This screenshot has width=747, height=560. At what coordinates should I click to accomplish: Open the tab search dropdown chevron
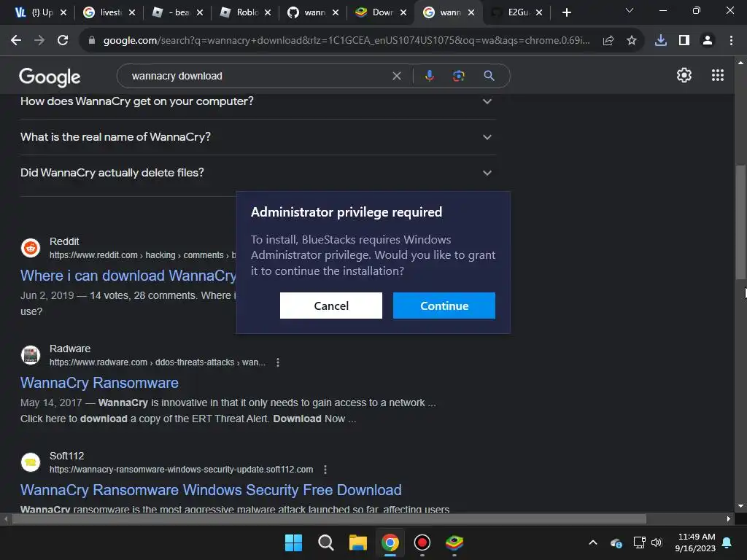click(630, 10)
